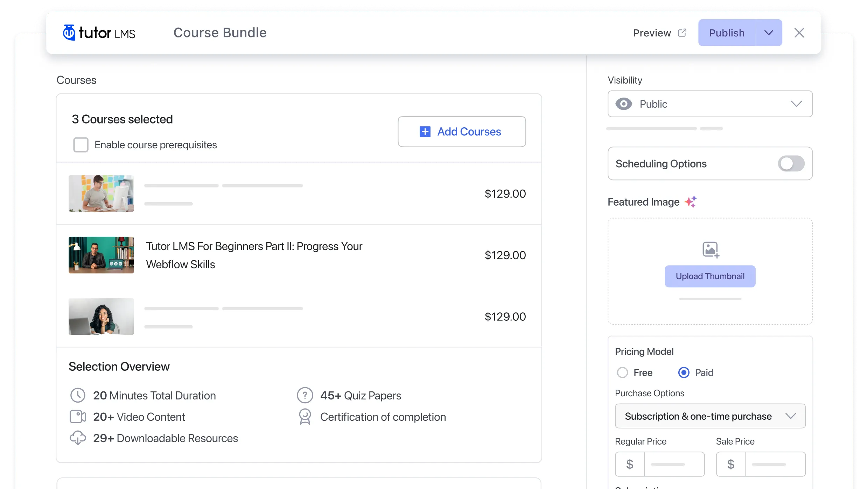Click $129.00 price of Tutor LMS Beginners course
The width and height of the screenshot is (868, 489).
505,255
